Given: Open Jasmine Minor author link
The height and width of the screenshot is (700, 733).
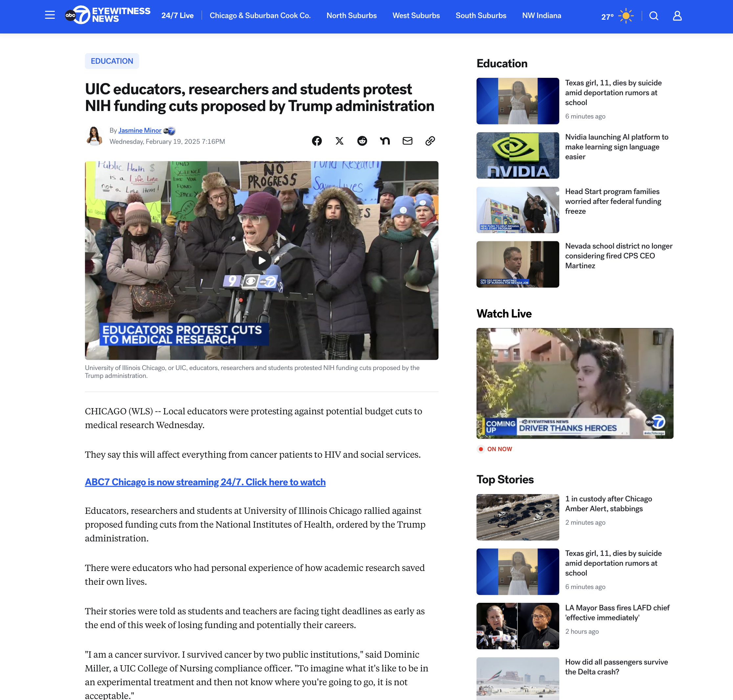Looking at the screenshot, I should pos(140,130).
